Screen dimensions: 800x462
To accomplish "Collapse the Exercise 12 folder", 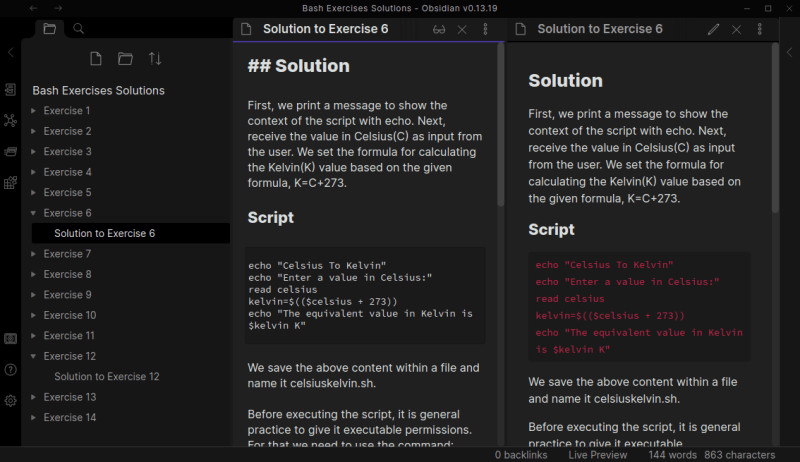I will 69,356.
